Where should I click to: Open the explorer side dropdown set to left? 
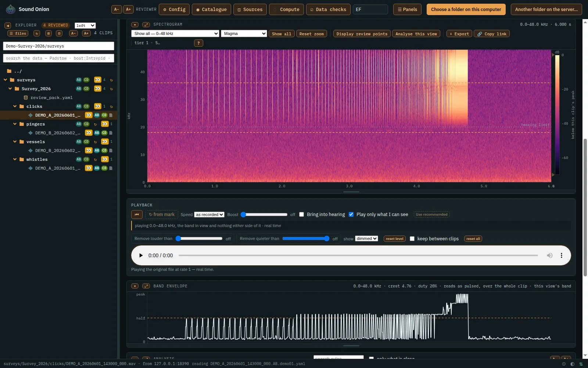click(x=85, y=25)
